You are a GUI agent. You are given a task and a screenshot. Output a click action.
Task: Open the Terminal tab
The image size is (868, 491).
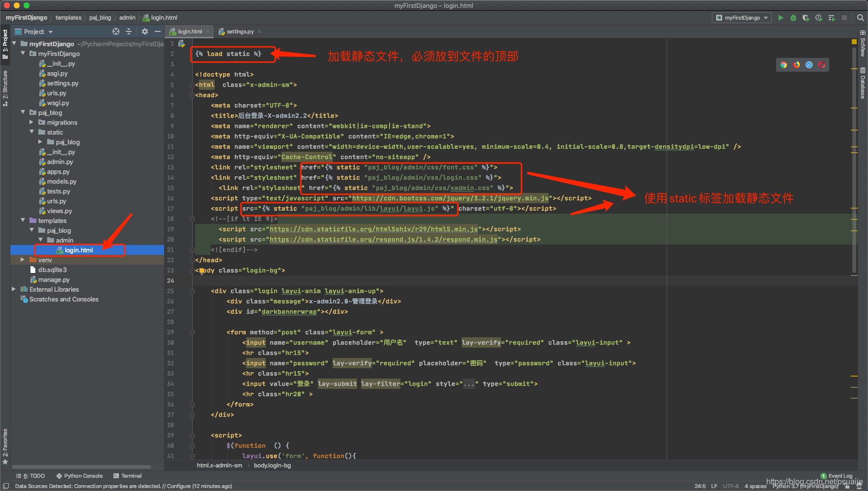click(128, 476)
